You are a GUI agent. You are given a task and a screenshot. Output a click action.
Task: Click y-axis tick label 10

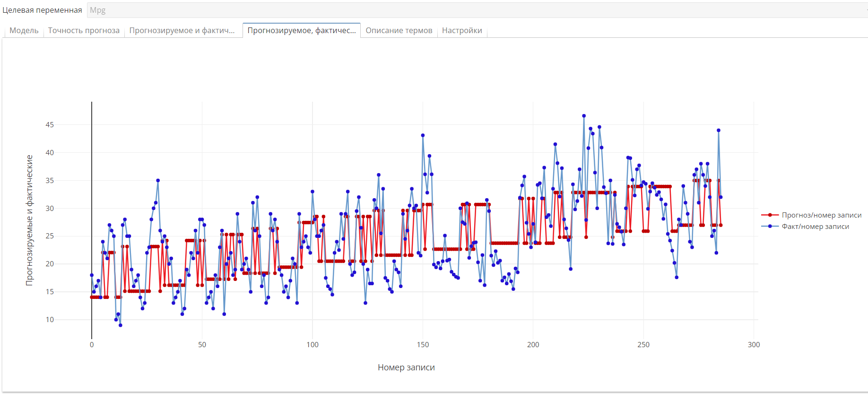pos(50,320)
